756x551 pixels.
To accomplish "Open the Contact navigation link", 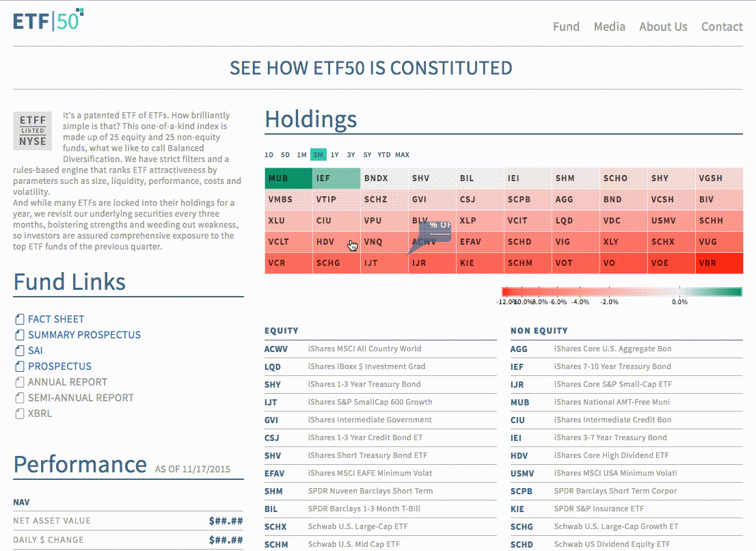I will coord(722,27).
